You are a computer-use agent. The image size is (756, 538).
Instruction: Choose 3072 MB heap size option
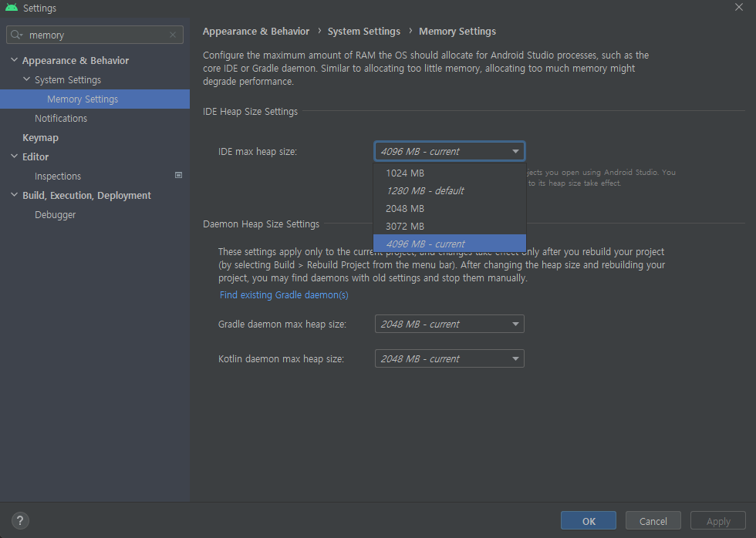click(449, 227)
